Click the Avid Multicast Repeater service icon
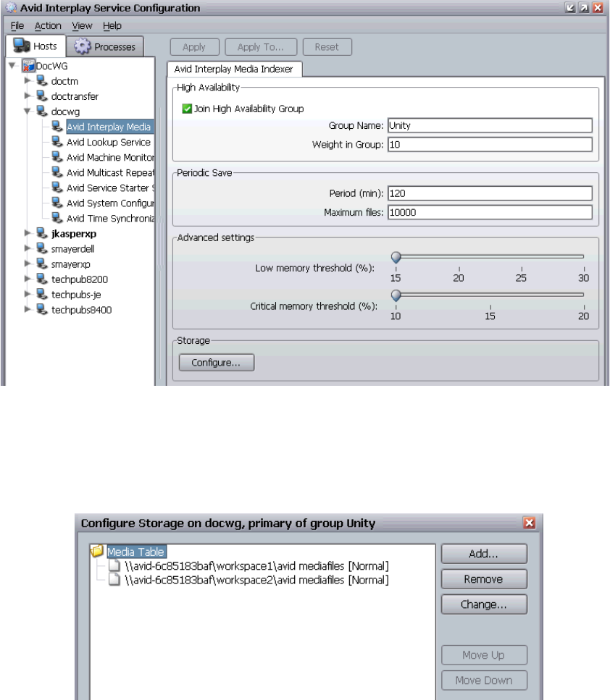 [x=57, y=172]
